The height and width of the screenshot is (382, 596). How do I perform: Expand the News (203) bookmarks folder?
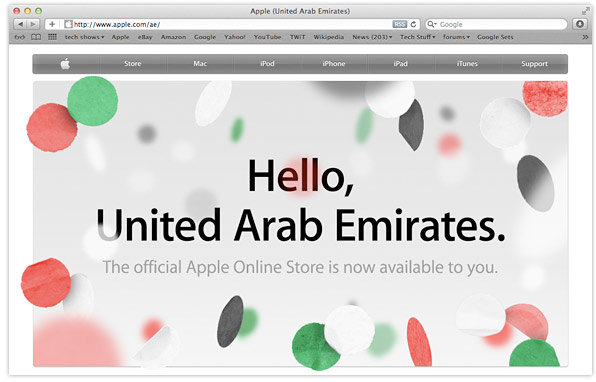pos(372,37)
